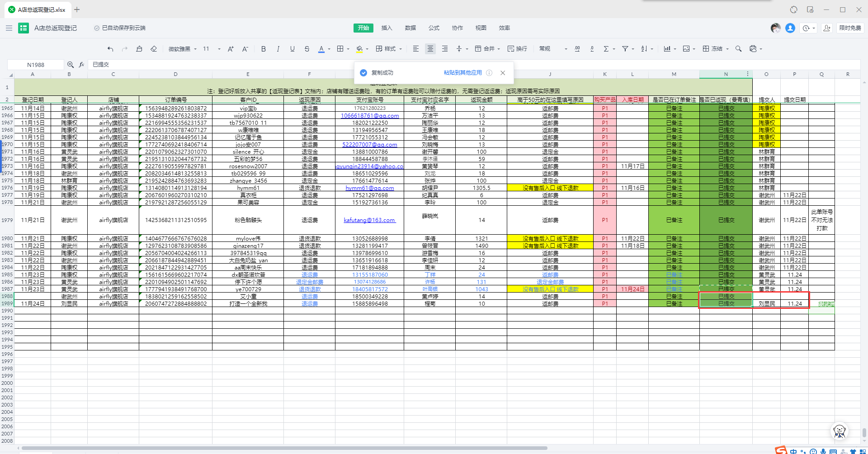Click the info icon in copy notification
Image resolution: width=868 pixels, height=454 pixels.
[489, 73]
